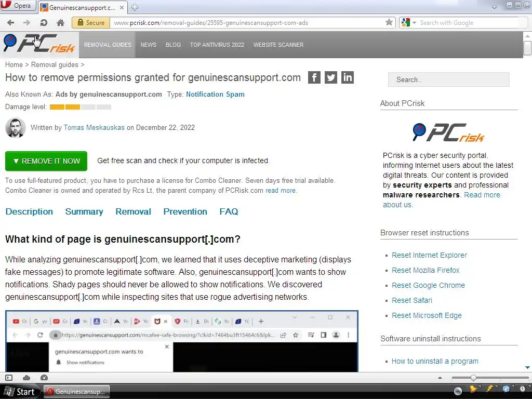Viewport: 532px width, 399px height.
Task: Jump to the Summary section
Action: coord(84,211)
